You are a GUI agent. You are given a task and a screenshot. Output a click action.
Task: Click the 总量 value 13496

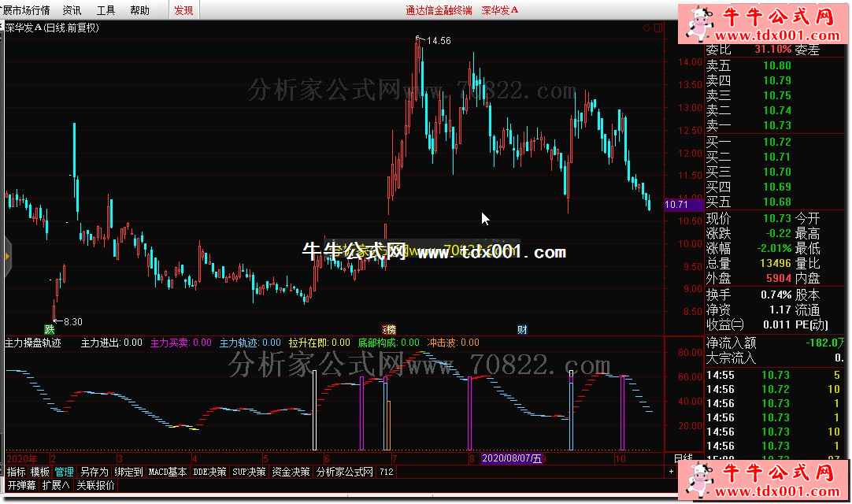point(776,263)
